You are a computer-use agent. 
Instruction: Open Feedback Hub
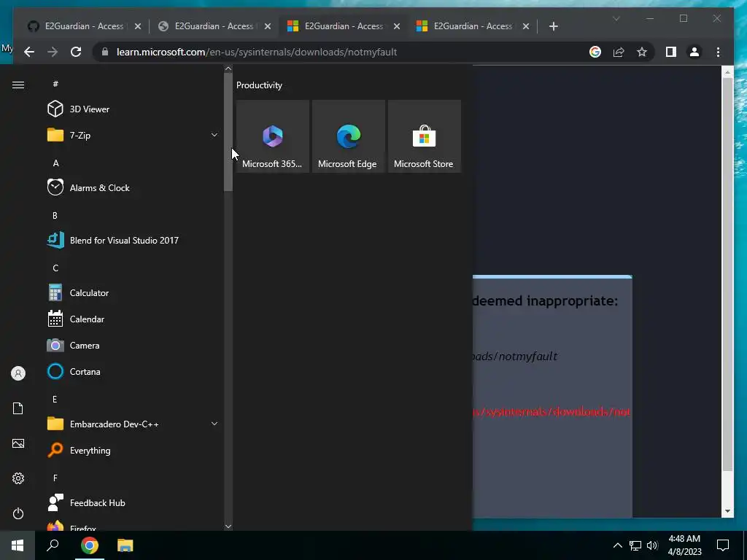[x=131, y=503]
